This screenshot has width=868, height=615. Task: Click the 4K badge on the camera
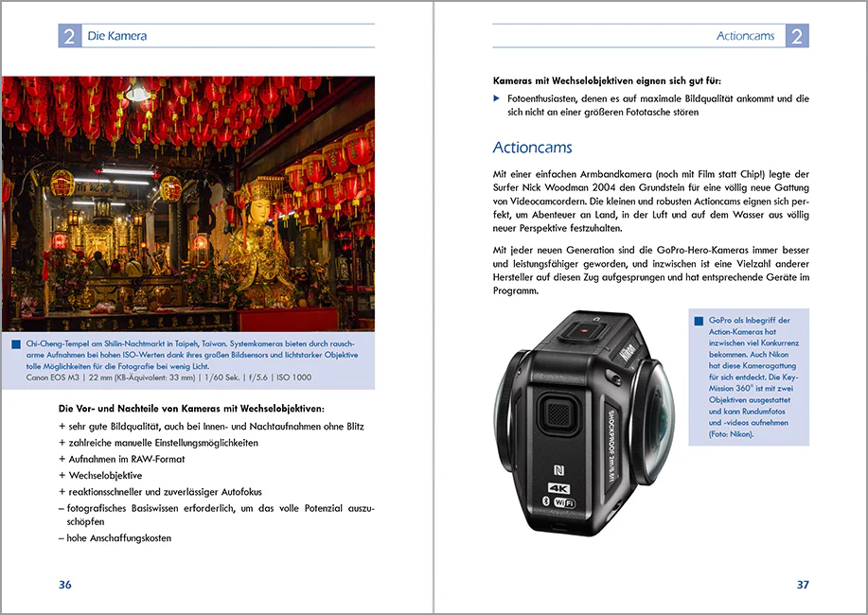[x=558, y=488]
